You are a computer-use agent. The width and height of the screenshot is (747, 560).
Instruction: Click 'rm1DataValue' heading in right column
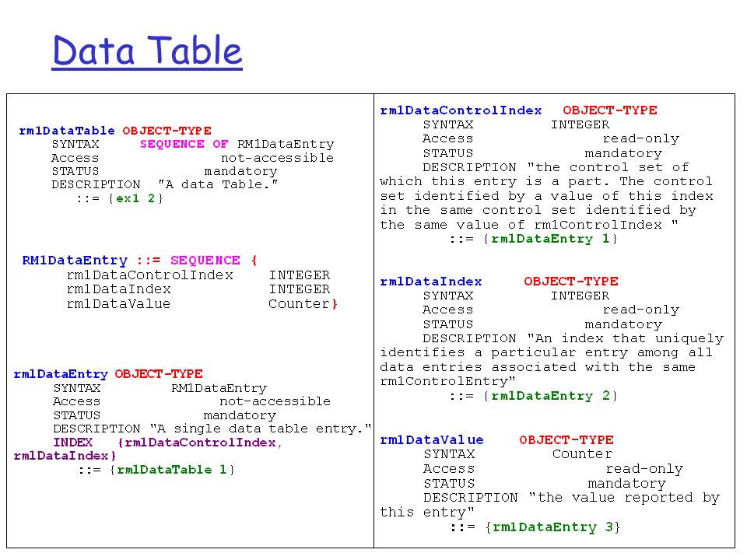pyautogui.click(x=432, y=440)
